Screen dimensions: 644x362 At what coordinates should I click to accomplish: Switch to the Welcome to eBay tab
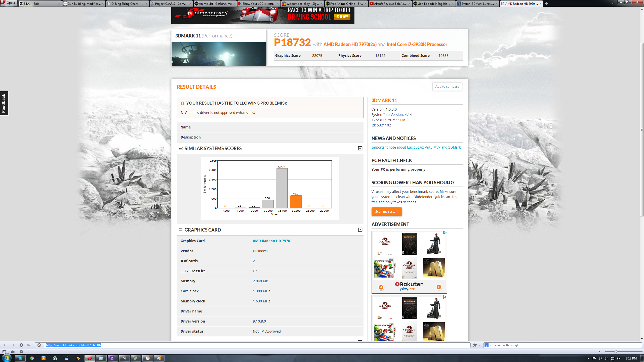coord(303,4)
